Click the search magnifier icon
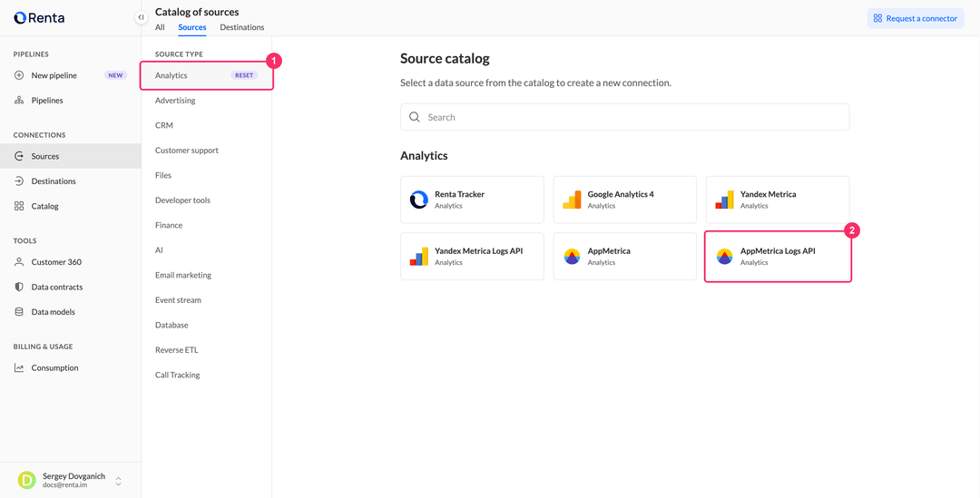This screenshot has height=498, width=980. pos(414,117)
